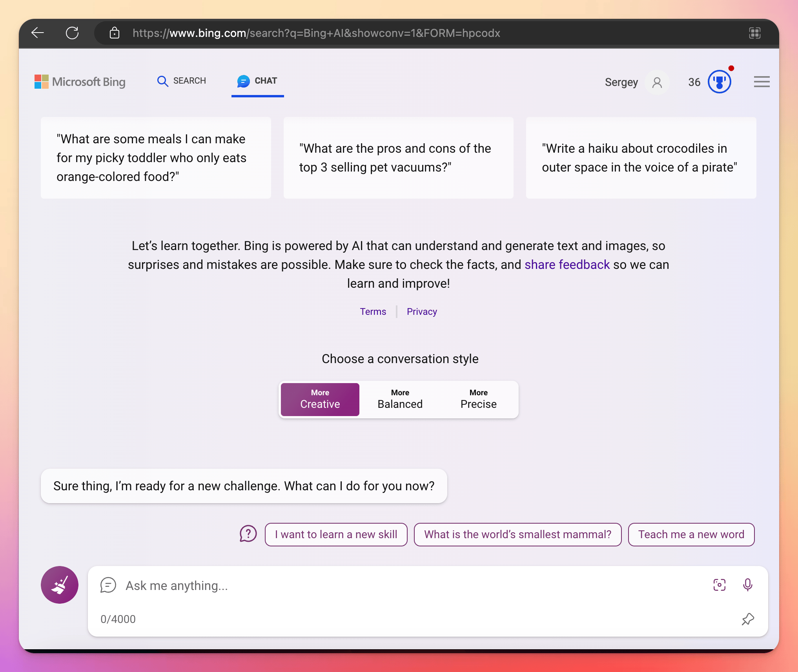Click the 36 rewards points count

click(694, 82)
